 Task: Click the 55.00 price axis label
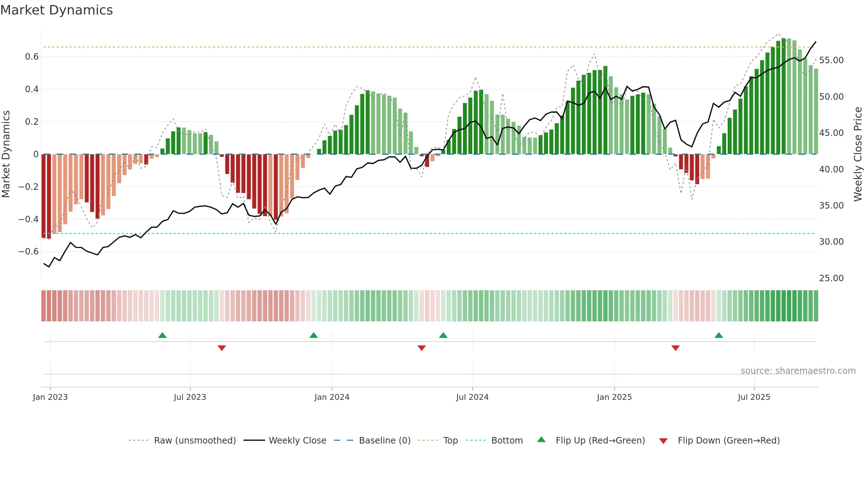(831, 60)
